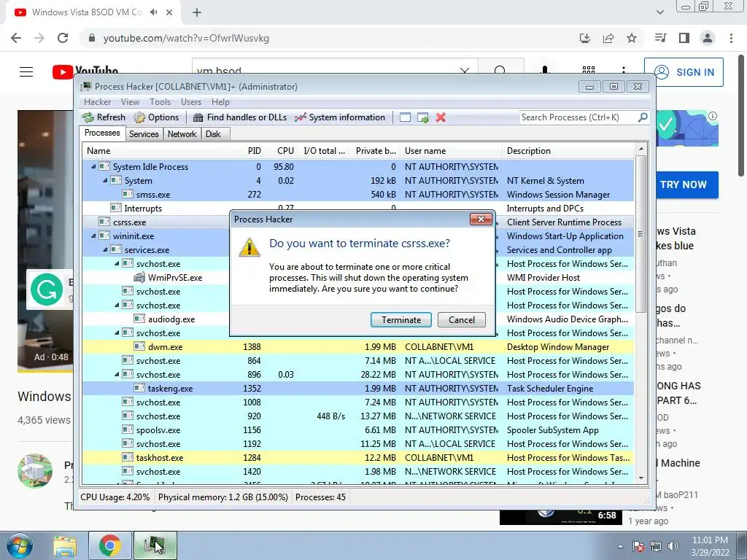The width and height of the screenshot is (747, 560).
Task: Close the Process Hacker confirmation dialog
Action: click(481, 219)
